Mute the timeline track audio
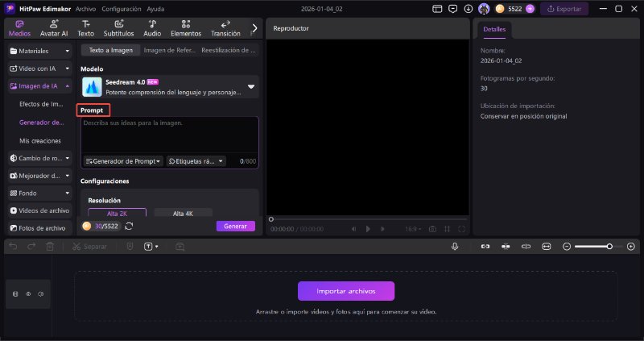The height and width of the screenshot is (341, 644). 40,294
